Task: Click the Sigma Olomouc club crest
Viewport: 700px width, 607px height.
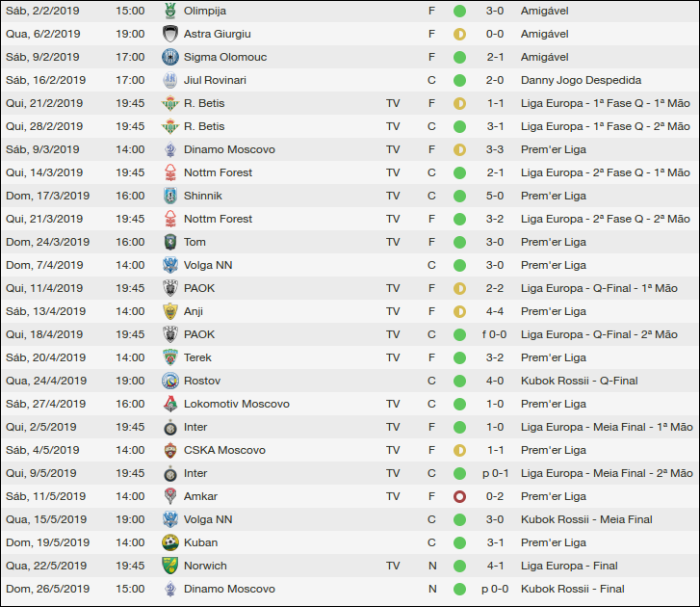Action: tap(170, 57)
